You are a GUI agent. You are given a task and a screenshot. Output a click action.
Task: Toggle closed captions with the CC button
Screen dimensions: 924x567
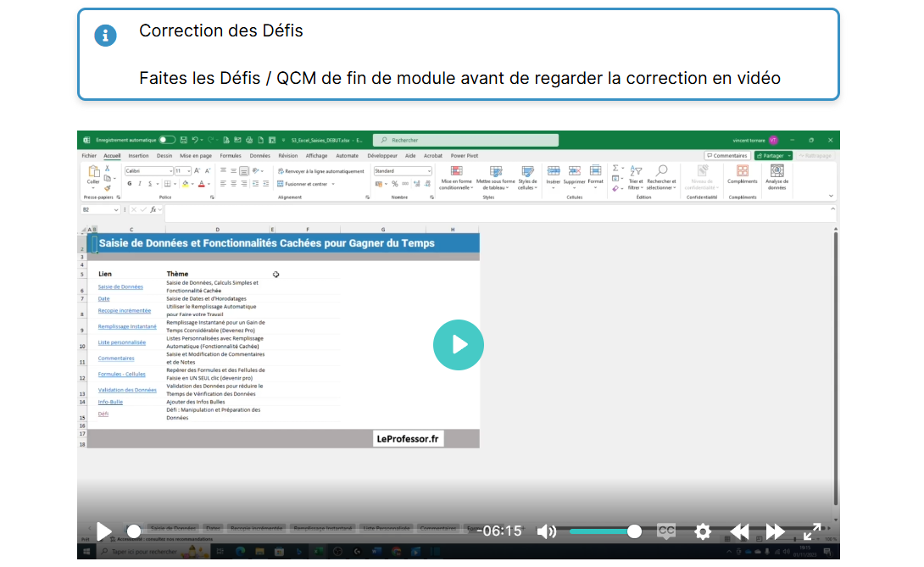point(666,531)
